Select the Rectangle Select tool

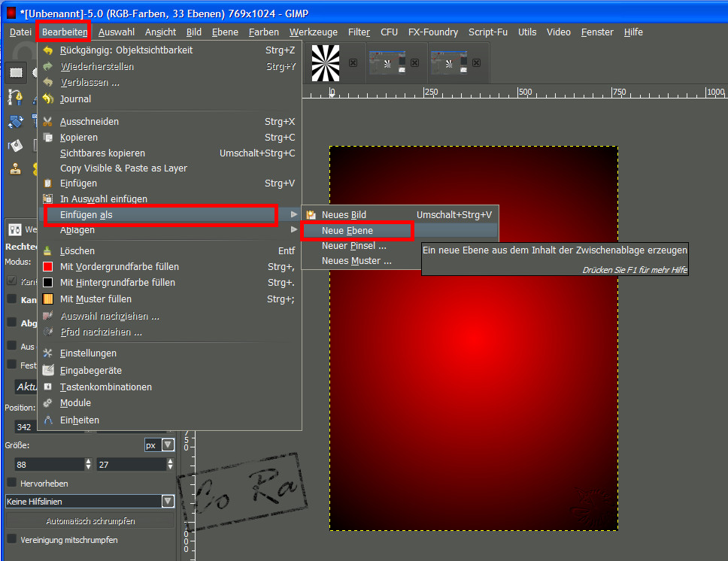pos(16,72)
